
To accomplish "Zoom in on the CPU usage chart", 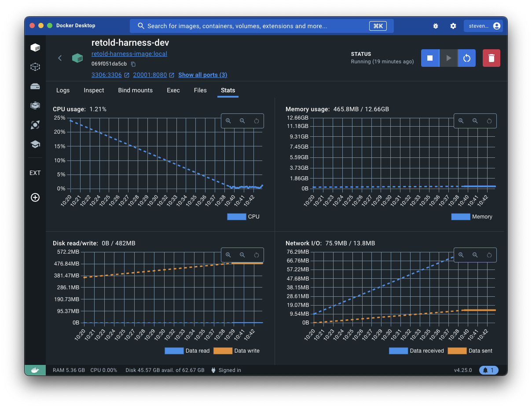I will (228, 121).
